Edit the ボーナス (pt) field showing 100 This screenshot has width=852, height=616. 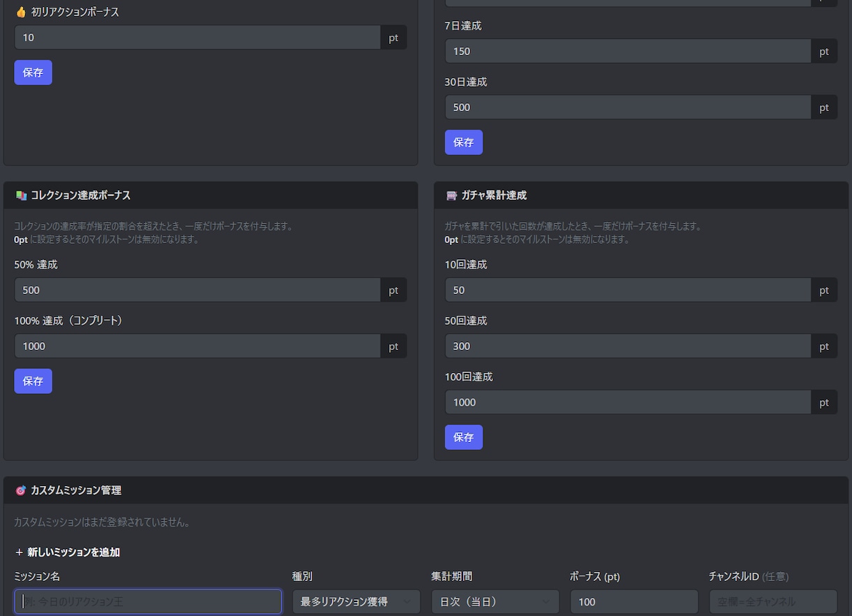click(634, 601)
